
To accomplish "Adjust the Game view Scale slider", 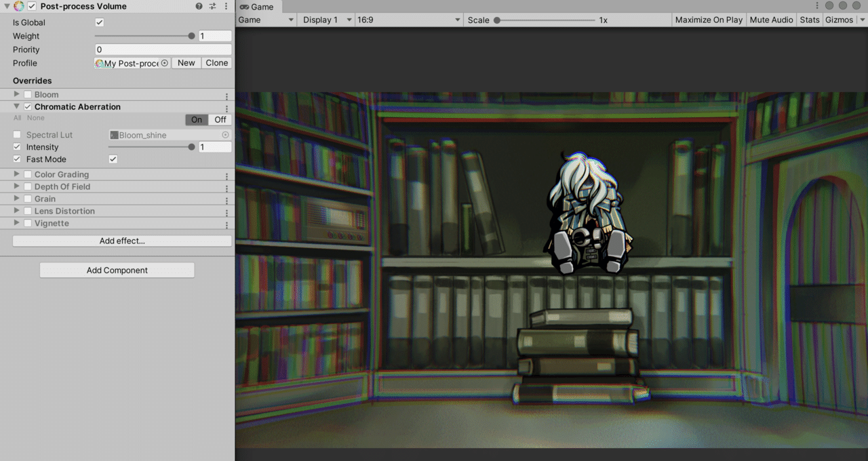I will coord(545,20).
